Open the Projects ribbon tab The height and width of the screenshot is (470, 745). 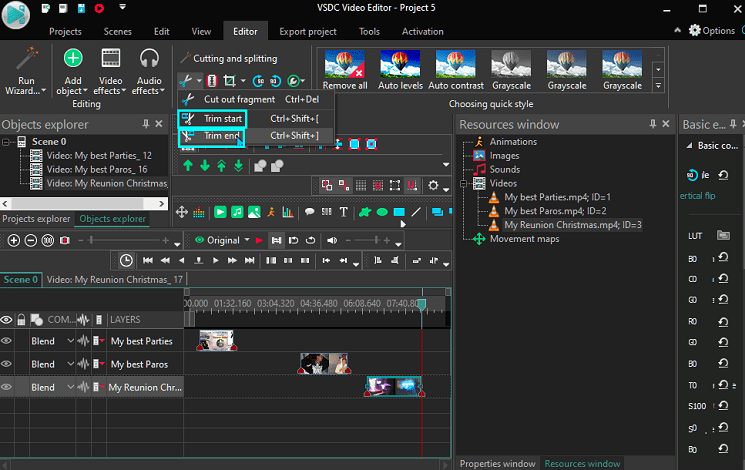click(x=65, y=31)
